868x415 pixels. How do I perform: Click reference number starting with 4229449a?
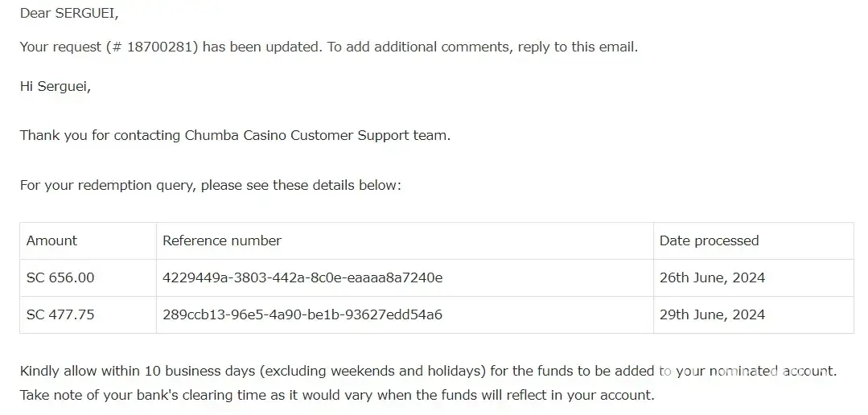point(302,277)
